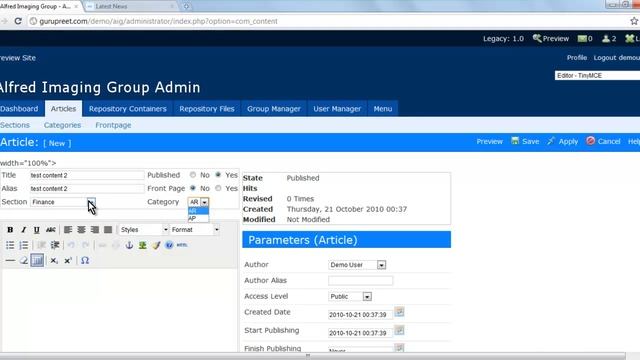Open the Frontpage submenu link

(113, 125)
